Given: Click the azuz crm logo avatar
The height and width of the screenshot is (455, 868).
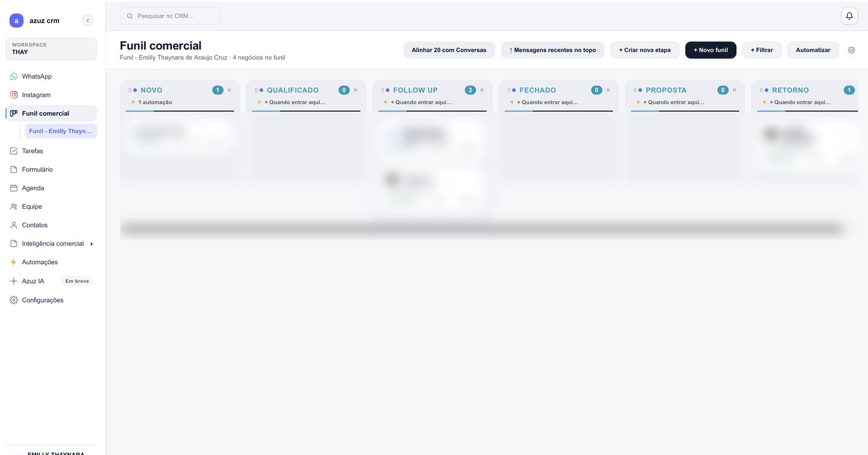Looking at the screenshot, I should pyautogui.click(x=16, y=21).
